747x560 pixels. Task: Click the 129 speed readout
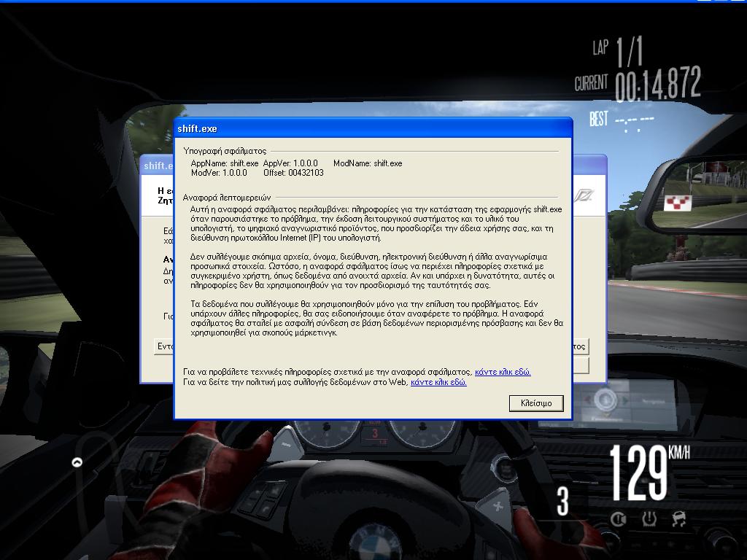pyautogui.click(x=638, y=472)
